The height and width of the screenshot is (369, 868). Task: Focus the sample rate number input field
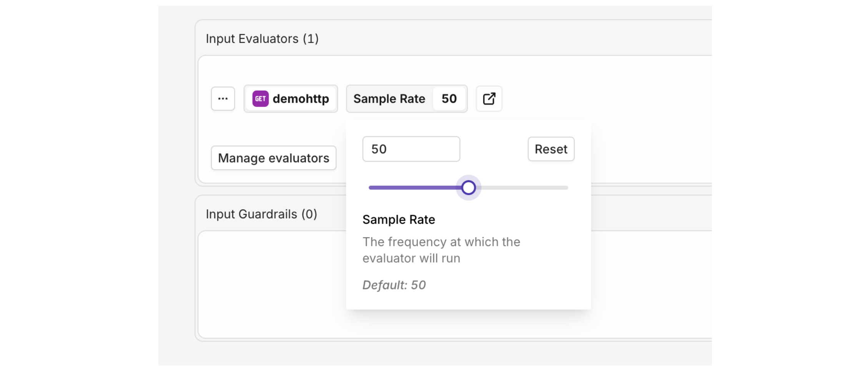411,149
